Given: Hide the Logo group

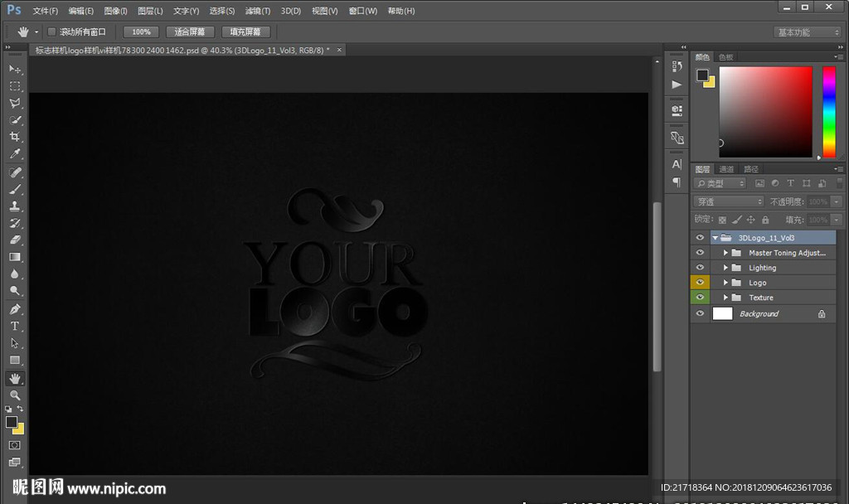Looking at the screenshot, I should [700, 282].
